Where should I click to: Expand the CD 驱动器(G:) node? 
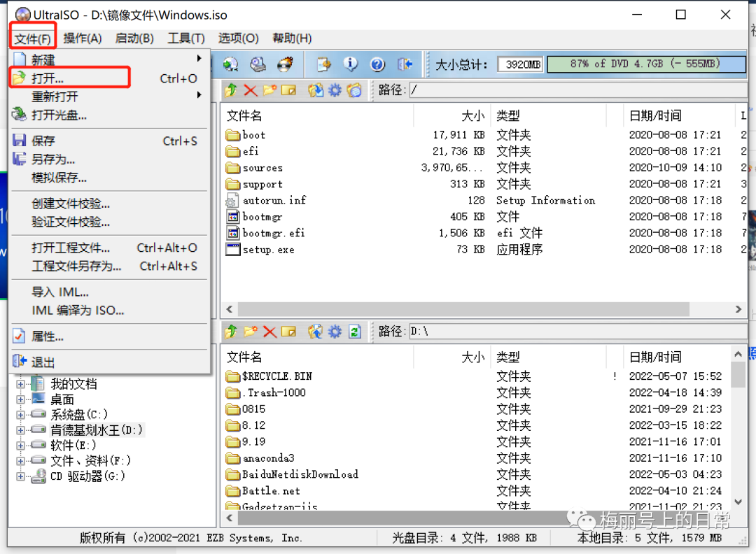tap(20, 476)
